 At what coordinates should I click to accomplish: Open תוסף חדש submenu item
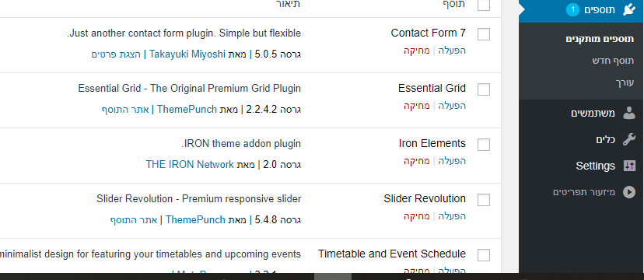[613, 61]
